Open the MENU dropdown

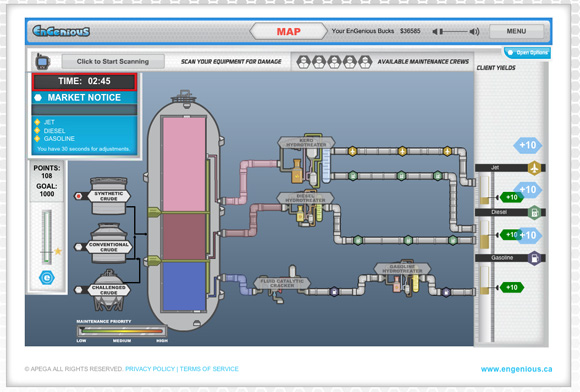[516, 31]
